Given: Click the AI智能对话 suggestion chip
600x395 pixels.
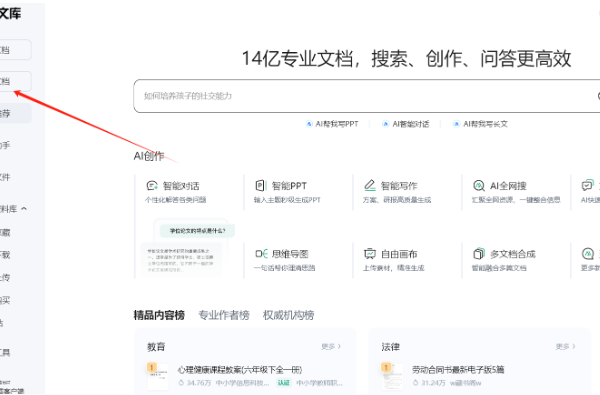Looking at the screenshot, I should 406,124.
